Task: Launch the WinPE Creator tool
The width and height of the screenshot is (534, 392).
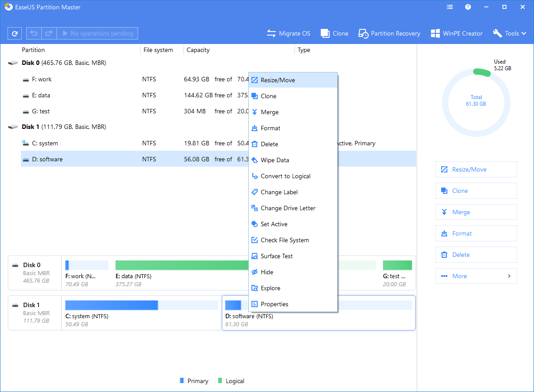Action: click(456, 33)
